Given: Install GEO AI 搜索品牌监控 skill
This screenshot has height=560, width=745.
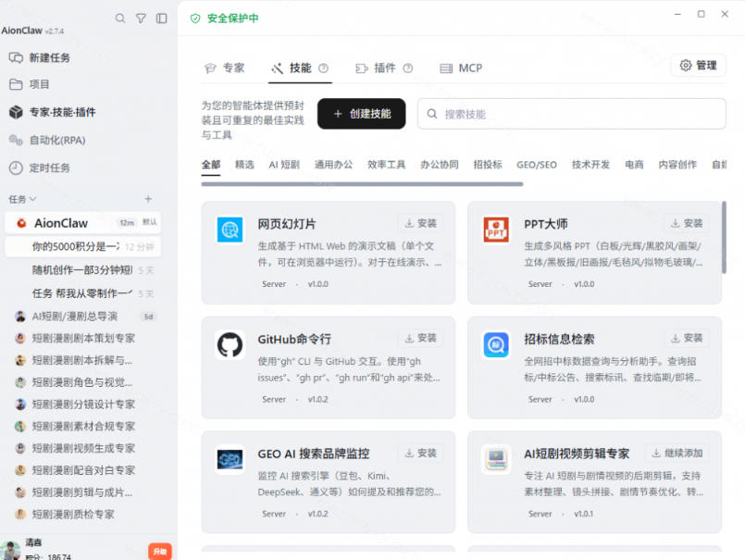Looking at the screenshot, I should (x=420, y=453).
